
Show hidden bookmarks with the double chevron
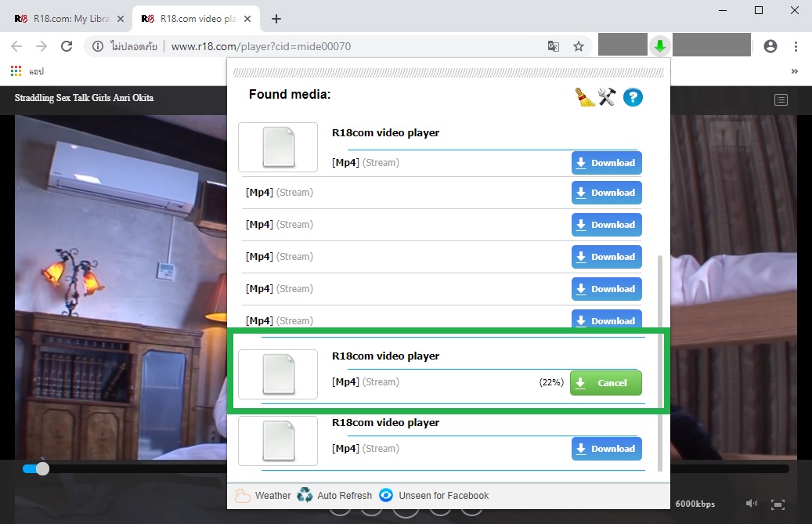pos(795,71)
